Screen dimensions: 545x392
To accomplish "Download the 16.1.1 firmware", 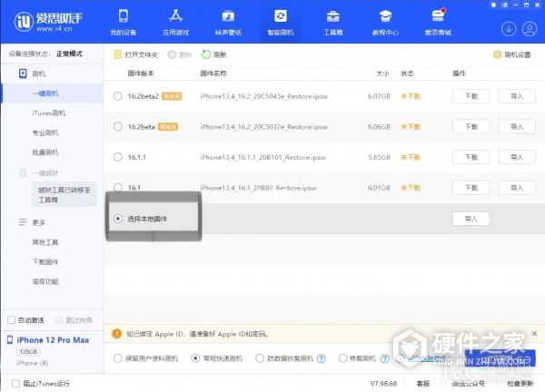I will 471,157.
